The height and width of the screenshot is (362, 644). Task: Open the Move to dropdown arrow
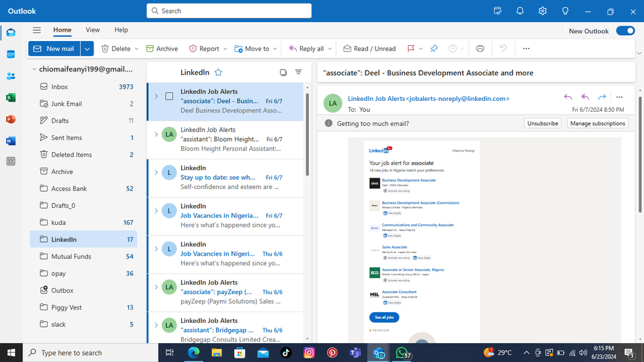click(275, 49)
